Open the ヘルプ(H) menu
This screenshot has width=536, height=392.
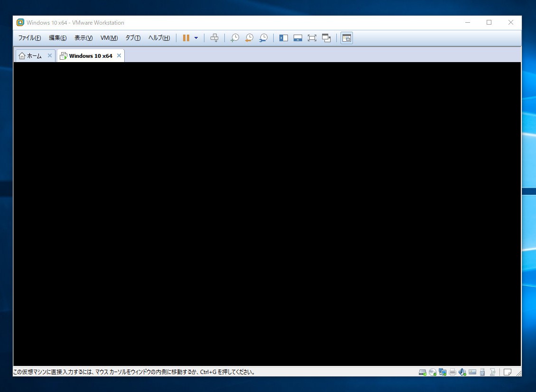pyautogui.click(x=159, y=38)
